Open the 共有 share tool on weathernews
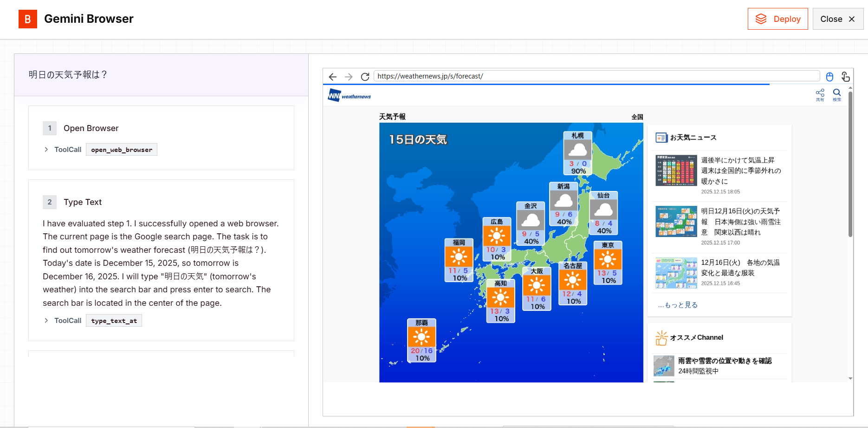Screen dimensions: 868x428 (820, 94)
